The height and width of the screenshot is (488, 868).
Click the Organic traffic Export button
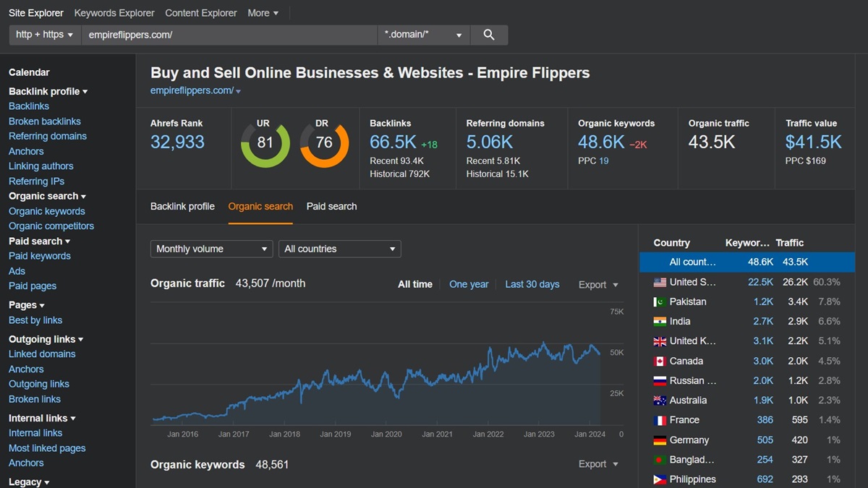point(598,285)
